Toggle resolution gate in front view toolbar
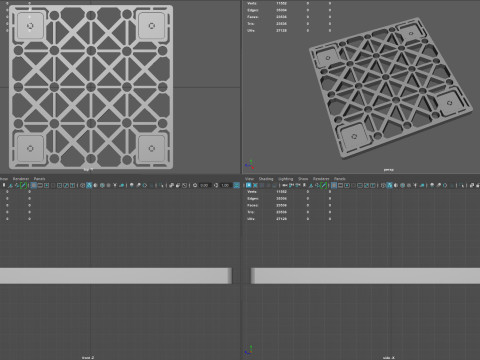The image size is (480, 360). [46, 185]
